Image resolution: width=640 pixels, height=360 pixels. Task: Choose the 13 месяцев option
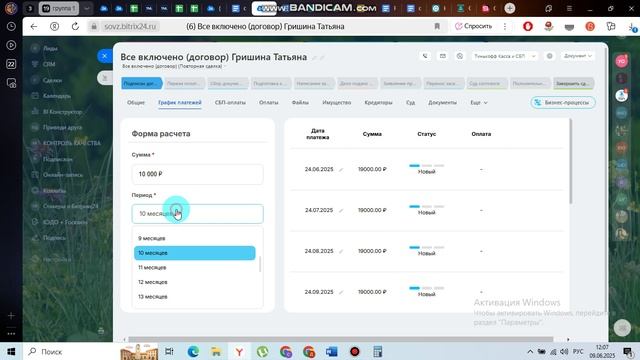[x=195, y=297]
